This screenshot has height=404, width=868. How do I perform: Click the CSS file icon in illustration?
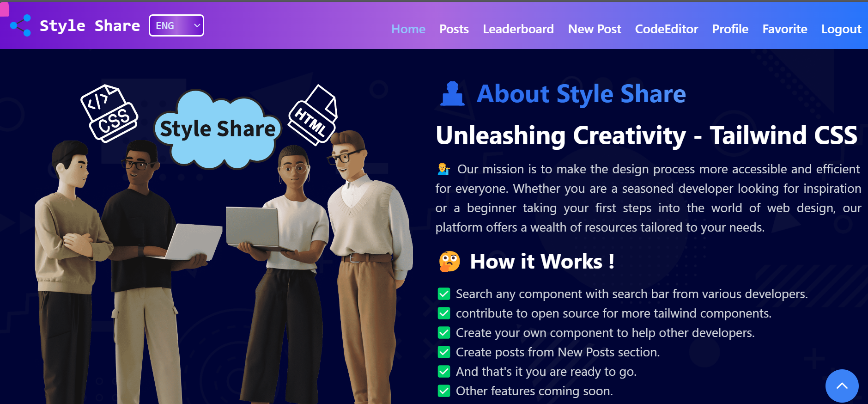pyautogui.click(x=109, y=113)
